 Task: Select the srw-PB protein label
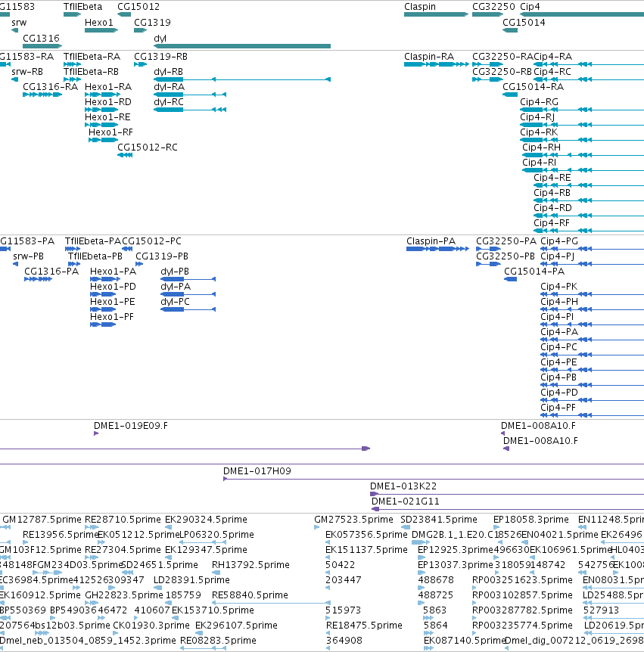pyautogui.click(x=28, y=256)
